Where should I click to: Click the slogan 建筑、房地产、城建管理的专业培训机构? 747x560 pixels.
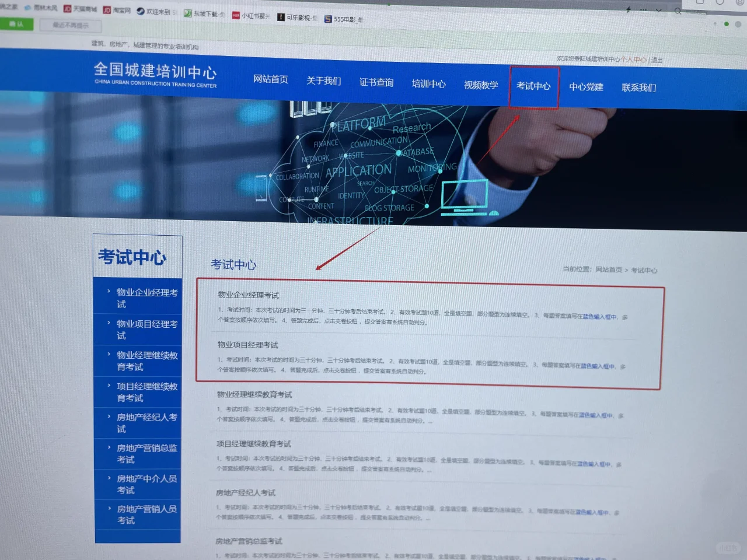coord(145,45)
